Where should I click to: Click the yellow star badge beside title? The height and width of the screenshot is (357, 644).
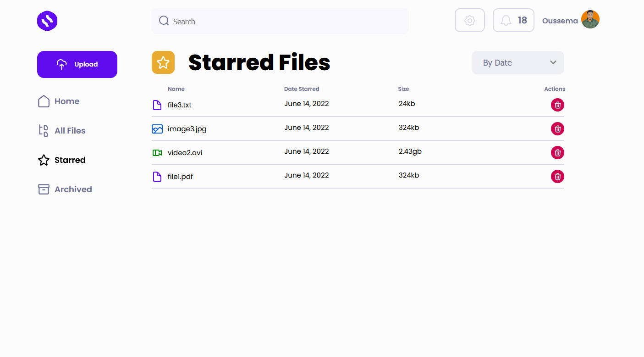(163, 62)
